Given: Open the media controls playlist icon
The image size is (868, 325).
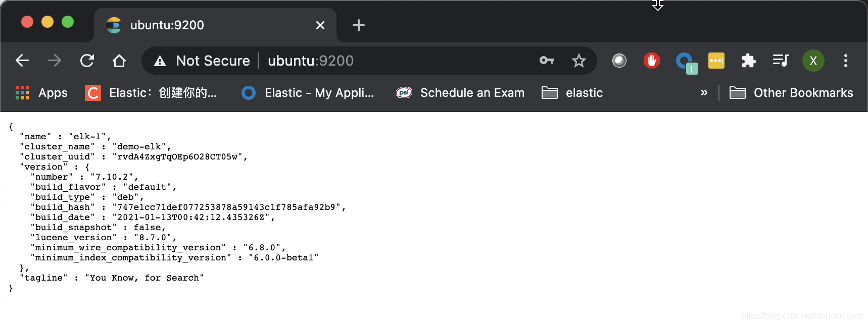Looking at the screenshot, I should 781,61.
